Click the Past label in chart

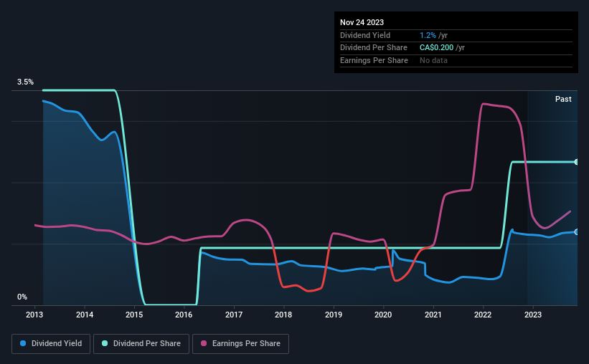(563, 99)
